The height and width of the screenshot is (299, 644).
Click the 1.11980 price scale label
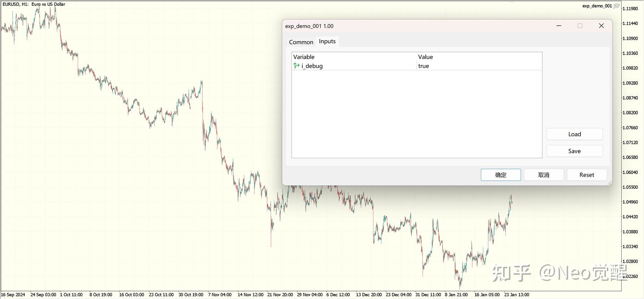(630, 8)
